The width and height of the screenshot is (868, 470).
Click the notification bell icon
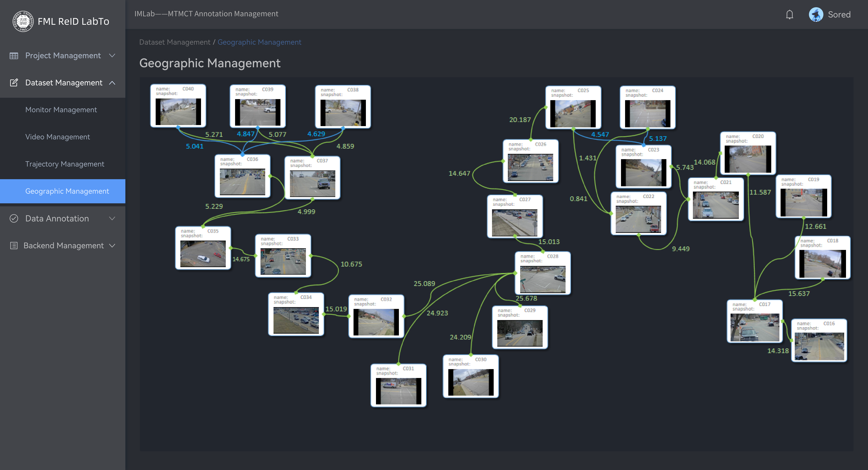click(x=789, y=14)
